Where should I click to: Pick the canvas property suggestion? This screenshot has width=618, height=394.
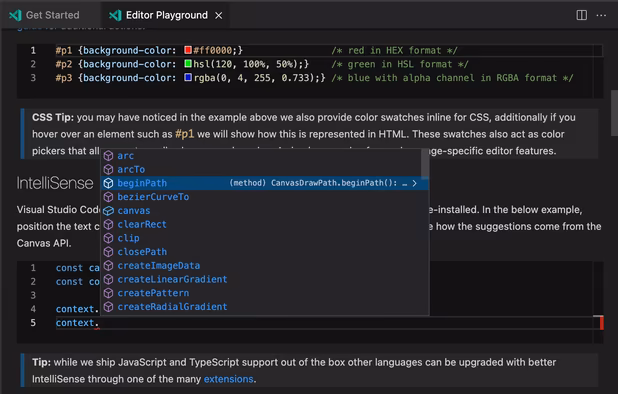[265, 211]
